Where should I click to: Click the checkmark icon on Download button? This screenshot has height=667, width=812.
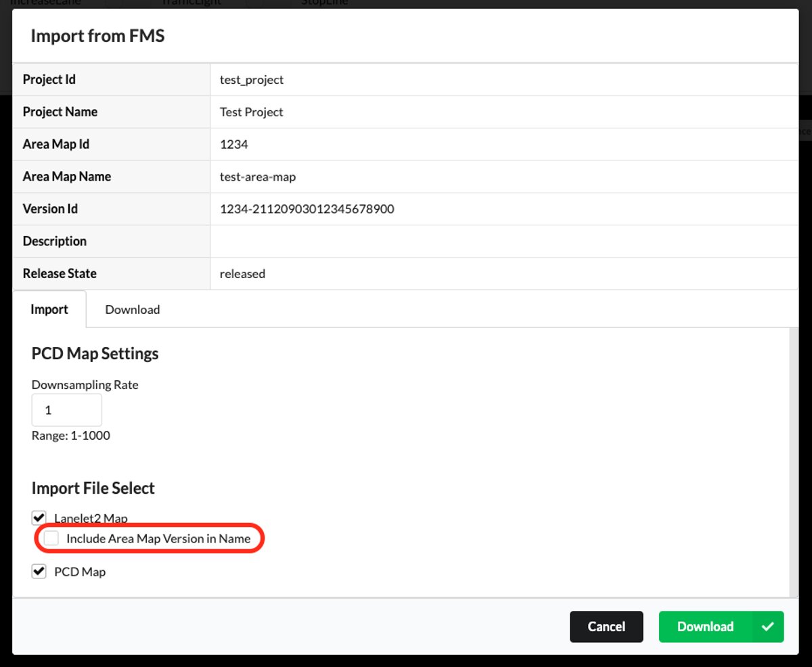pyautogui.click(x=767, y=626)
